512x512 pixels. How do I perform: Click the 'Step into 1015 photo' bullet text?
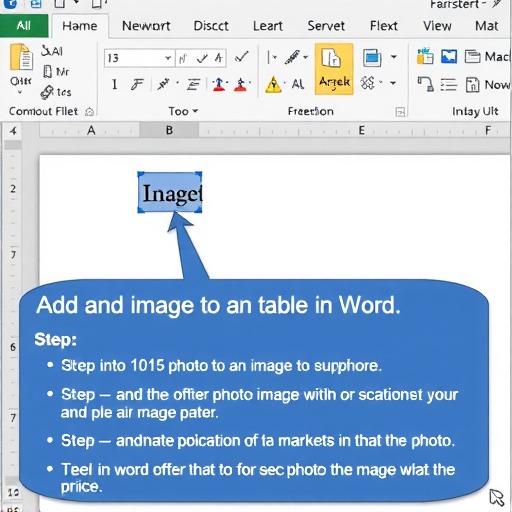point(221,366)
